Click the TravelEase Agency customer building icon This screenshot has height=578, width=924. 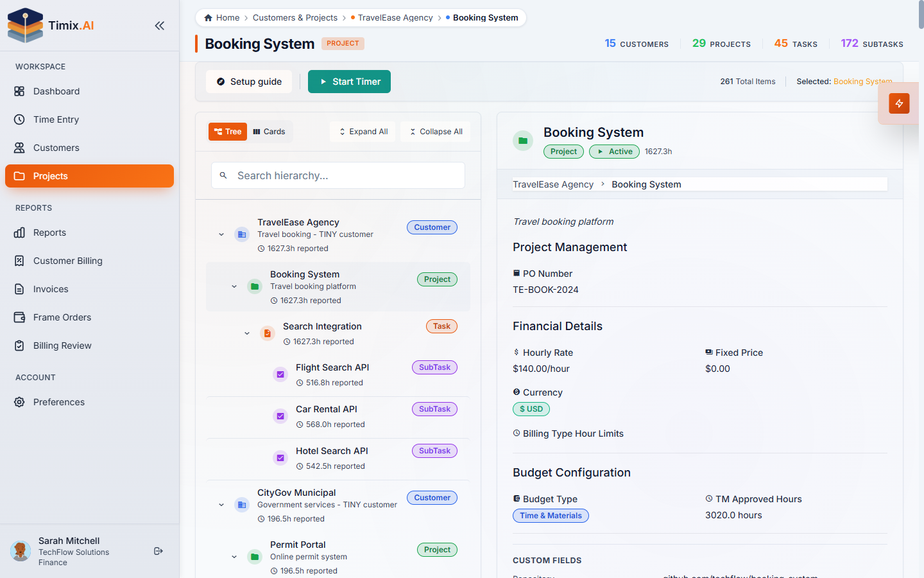242,234
